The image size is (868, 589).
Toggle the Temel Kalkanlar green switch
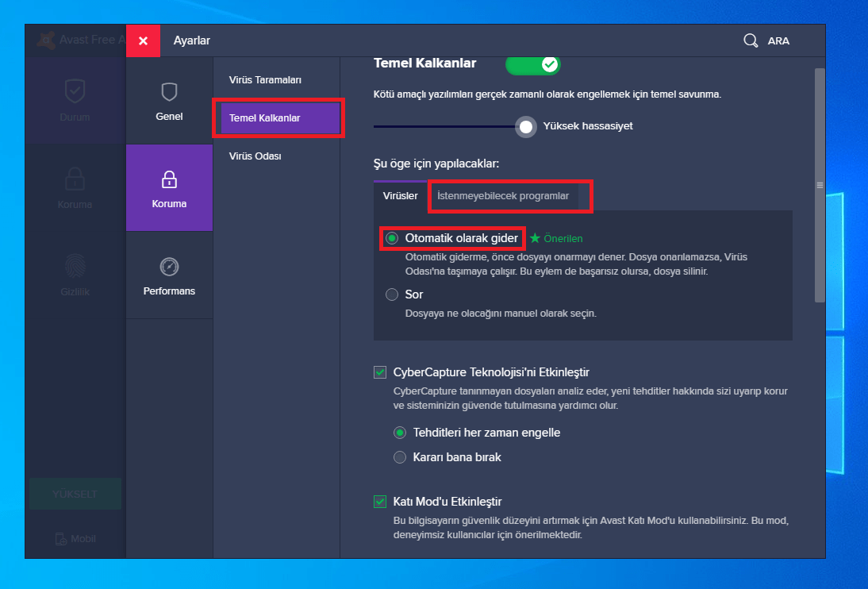click(x=532, y=64)
